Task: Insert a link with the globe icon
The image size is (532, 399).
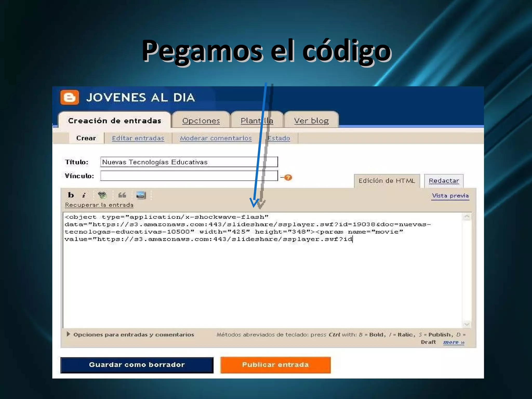Action: point(102,195)
